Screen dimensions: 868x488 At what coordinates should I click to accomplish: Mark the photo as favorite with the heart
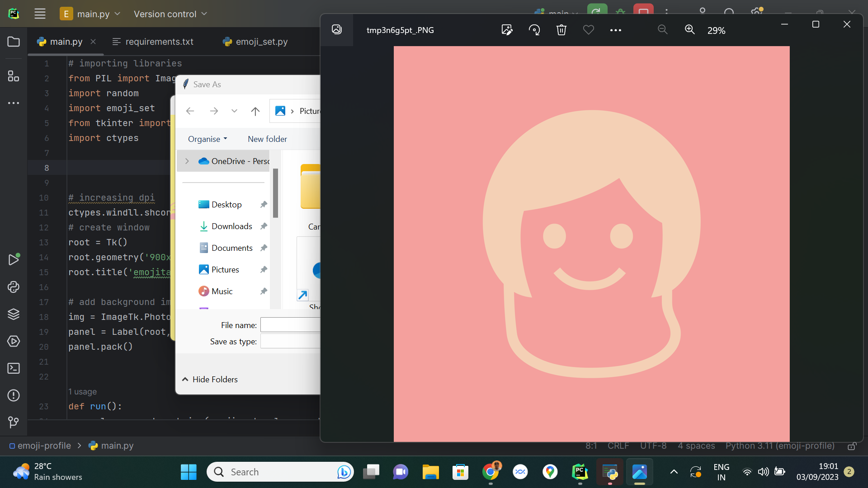(588, 30)
